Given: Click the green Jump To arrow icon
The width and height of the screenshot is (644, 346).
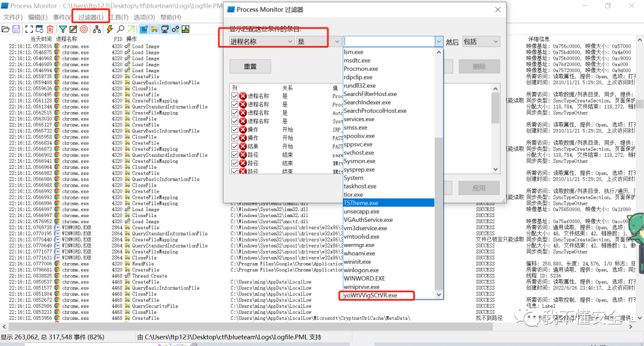Looking at the screenshot, I should click(131, 29).
